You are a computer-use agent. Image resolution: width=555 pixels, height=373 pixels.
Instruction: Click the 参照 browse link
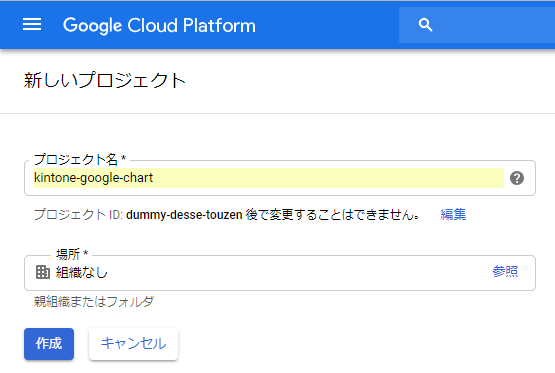pyautogui.click(x=505, y=271)
